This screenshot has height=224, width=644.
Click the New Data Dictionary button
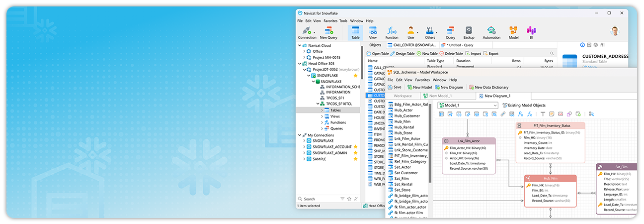pyautogui.click(x=488, y=87)
